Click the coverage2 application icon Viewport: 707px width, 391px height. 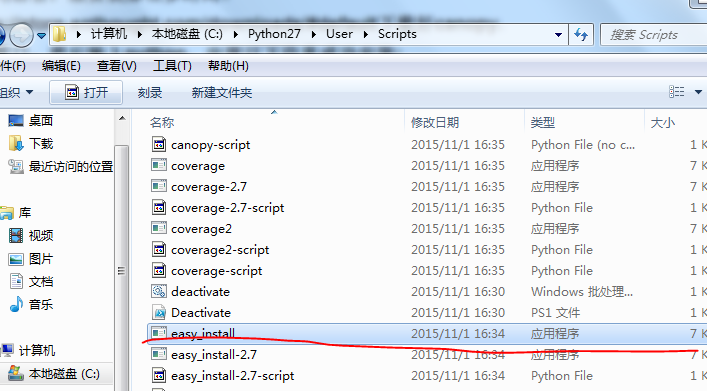[x=159, y=228]
